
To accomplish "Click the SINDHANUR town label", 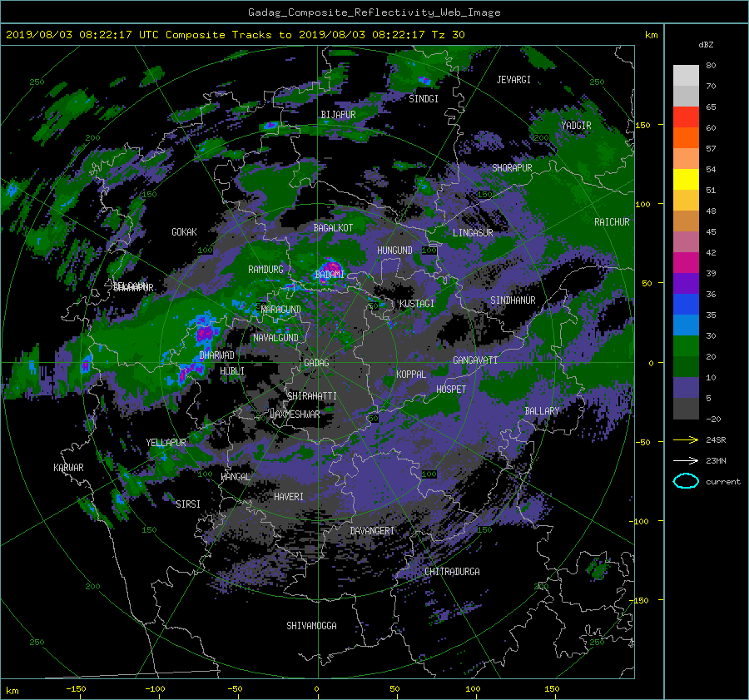I will [x=513, y=300].
